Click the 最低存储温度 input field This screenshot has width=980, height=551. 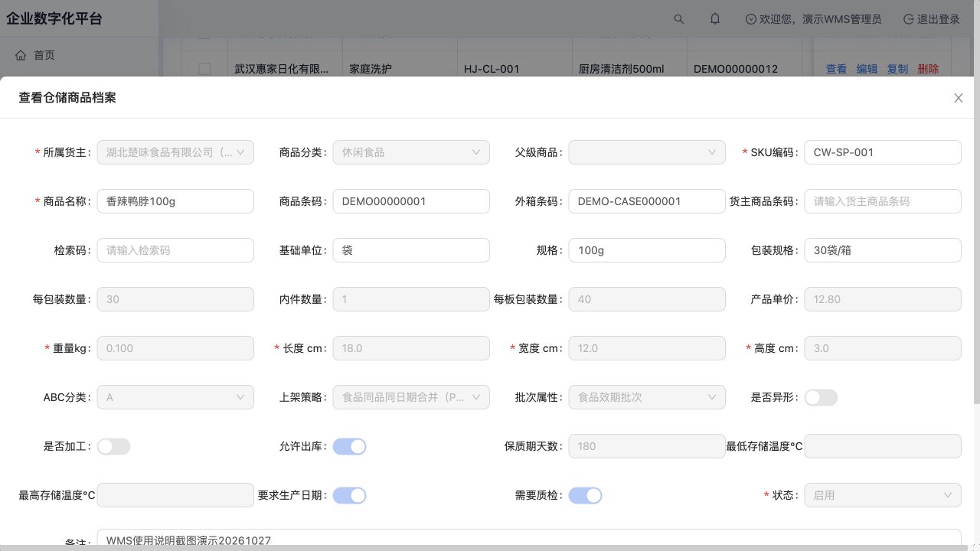[883, 446]
